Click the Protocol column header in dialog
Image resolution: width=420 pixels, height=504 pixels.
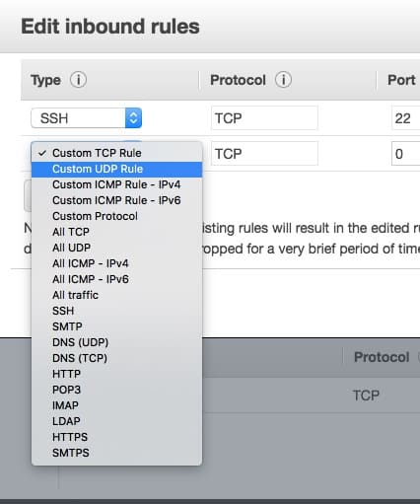point(238,80)
